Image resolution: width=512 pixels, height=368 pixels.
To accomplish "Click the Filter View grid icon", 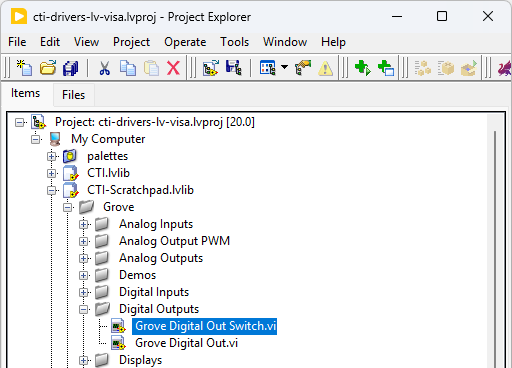I will 267,68.
